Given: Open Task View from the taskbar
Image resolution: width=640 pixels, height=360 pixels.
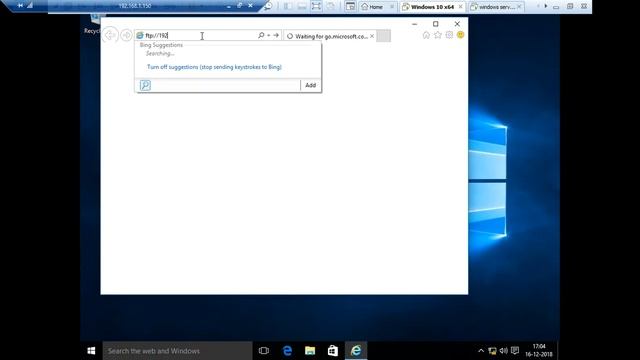Looking at the screenshot, I should [x=264, y=351].
